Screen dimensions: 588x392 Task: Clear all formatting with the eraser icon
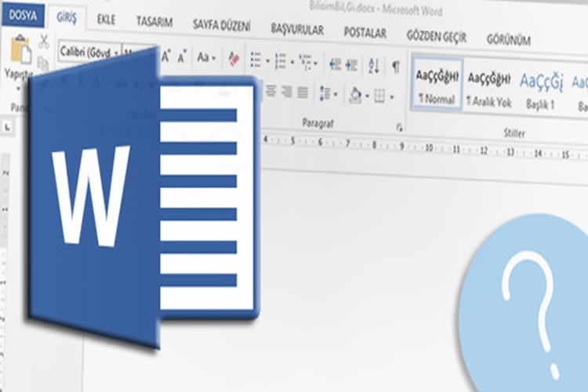(233, 58)
